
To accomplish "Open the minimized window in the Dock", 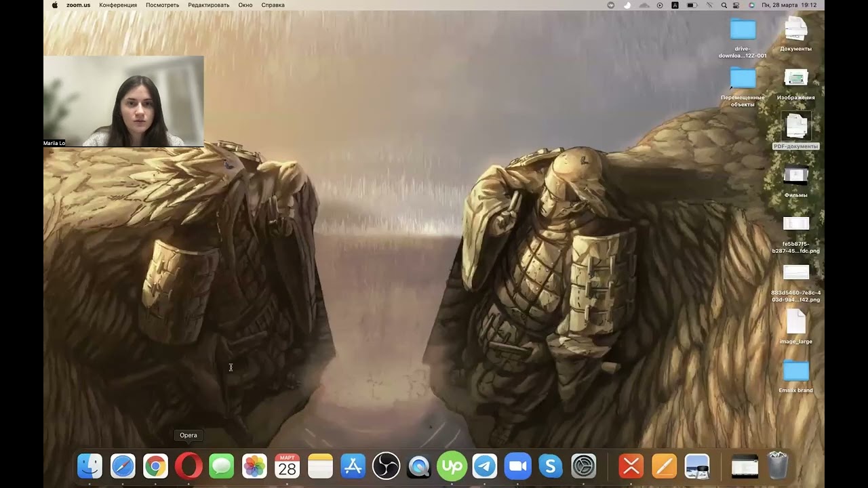I will pos(745,466).
